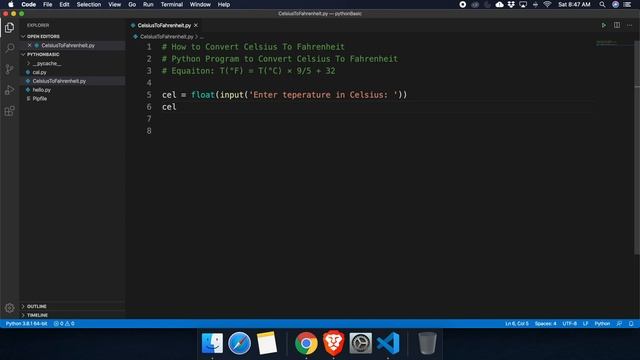Open the Explorer view in activity bar
640x360 pixels.
tap(9, 28)
